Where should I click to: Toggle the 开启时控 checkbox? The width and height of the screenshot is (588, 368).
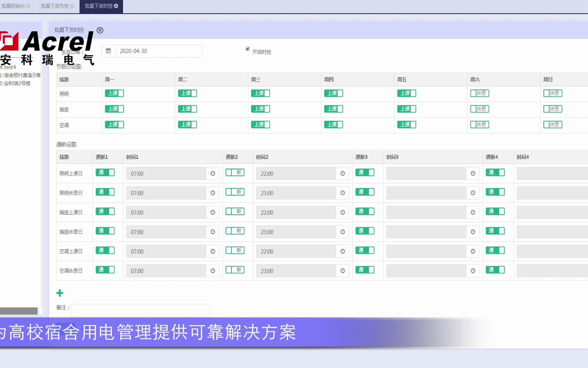248,49
